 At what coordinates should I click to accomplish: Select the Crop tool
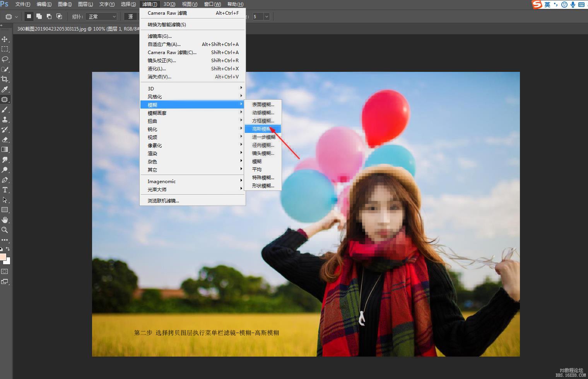[x=5, y=79]
